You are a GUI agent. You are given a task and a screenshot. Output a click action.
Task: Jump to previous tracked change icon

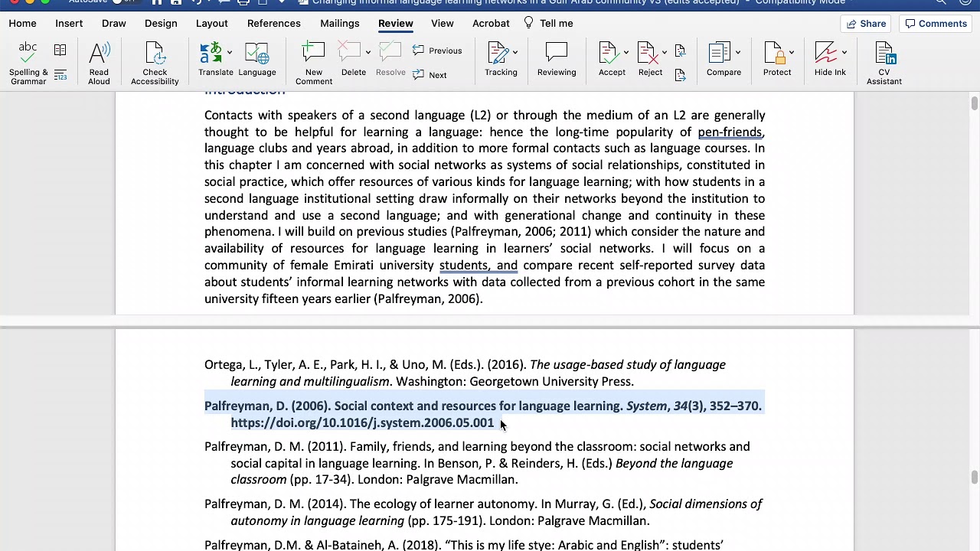pos(680,51)
